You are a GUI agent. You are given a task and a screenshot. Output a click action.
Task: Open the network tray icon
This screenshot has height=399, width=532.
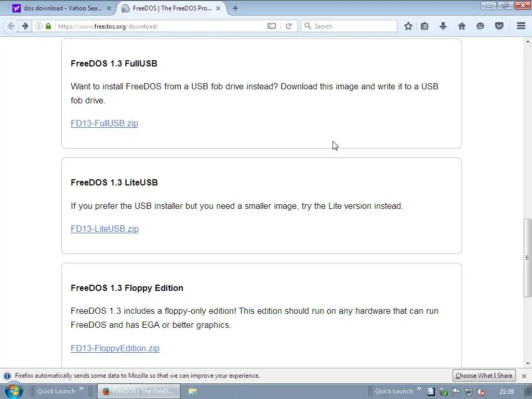(x=469, y=392)
